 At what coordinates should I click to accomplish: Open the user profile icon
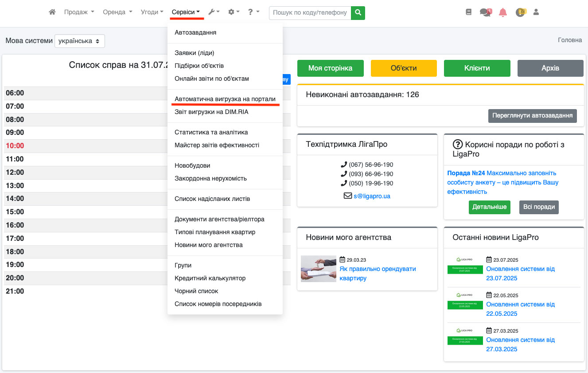tap(536, 12)
